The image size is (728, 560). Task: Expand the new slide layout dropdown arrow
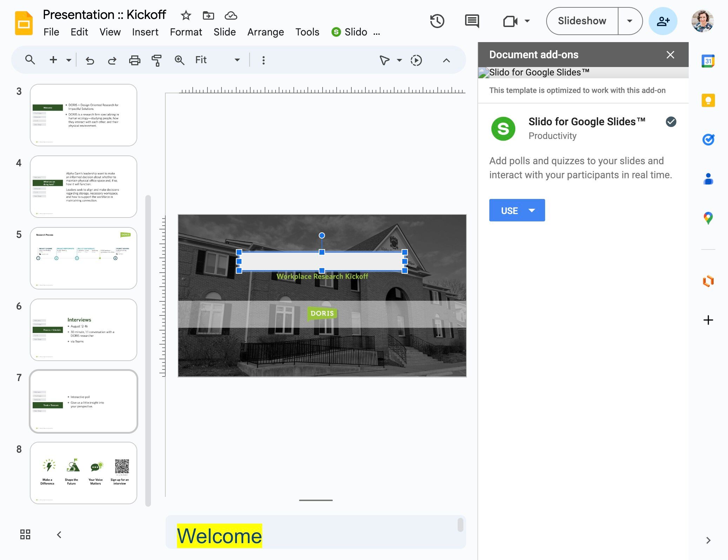pos(69,60)
